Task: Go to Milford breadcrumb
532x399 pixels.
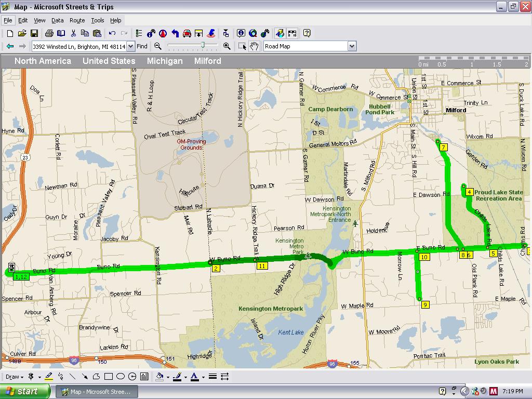Action: pos(208,61)
